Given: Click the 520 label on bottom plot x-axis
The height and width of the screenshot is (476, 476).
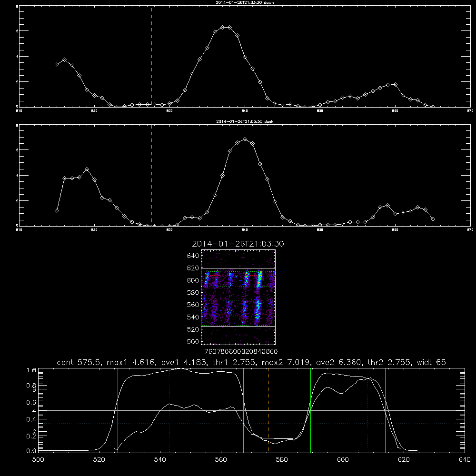Looking at the screenshot, I should coord(99,460).
